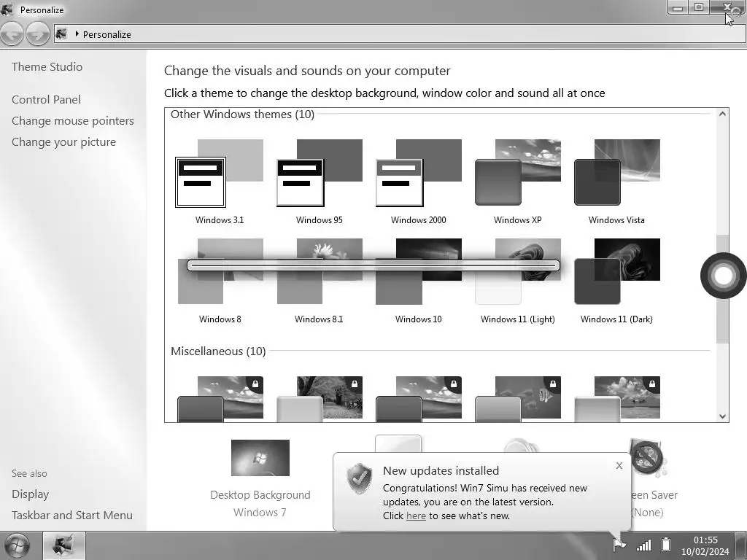Select the Windows XP theme
The image size is (747, 560).
coord(517,182)
